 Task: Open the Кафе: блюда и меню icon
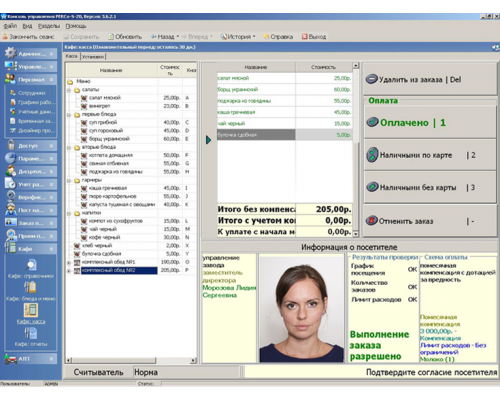(30, 288)
